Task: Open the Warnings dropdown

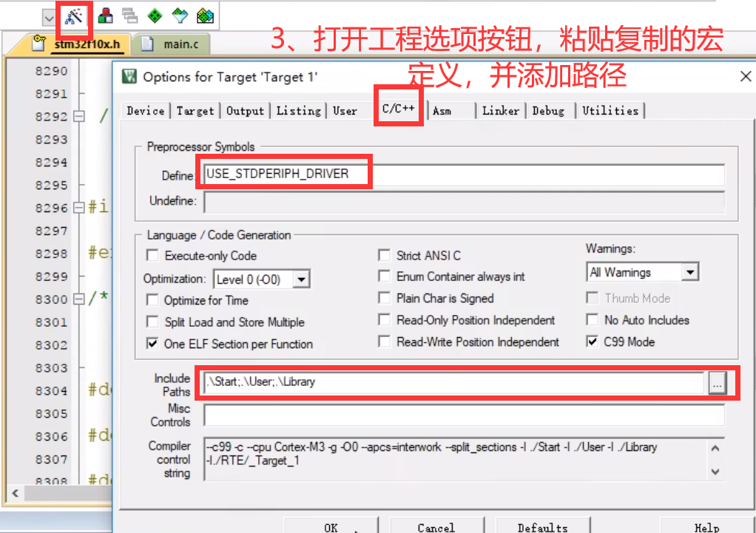Action: click(642, 272)
